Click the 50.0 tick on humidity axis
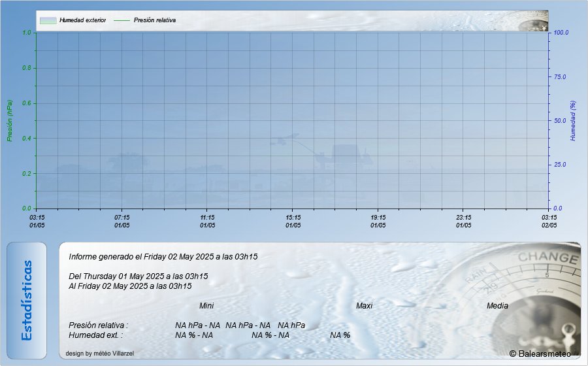Screen dimensions: 588x366 560,121
